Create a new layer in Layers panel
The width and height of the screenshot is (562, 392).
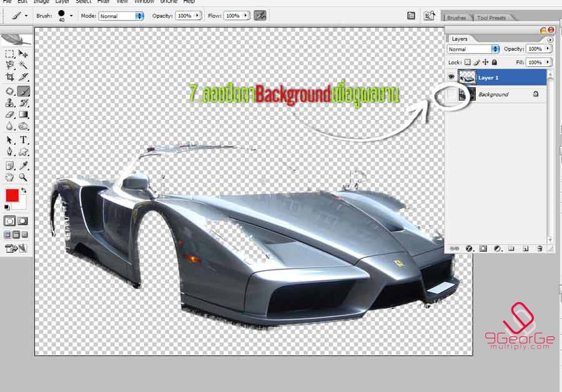pos(525,248)
